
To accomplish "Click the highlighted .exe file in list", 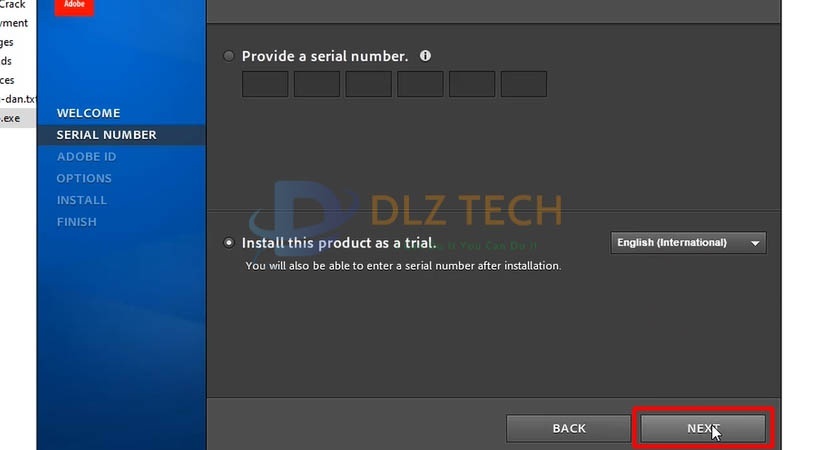I will point(10,118).
